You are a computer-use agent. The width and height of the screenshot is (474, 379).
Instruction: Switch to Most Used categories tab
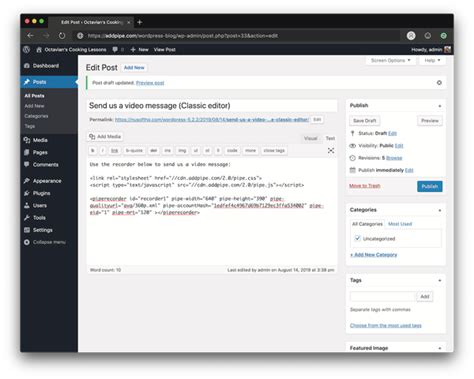pyautogui.click(x=400, y=224)
